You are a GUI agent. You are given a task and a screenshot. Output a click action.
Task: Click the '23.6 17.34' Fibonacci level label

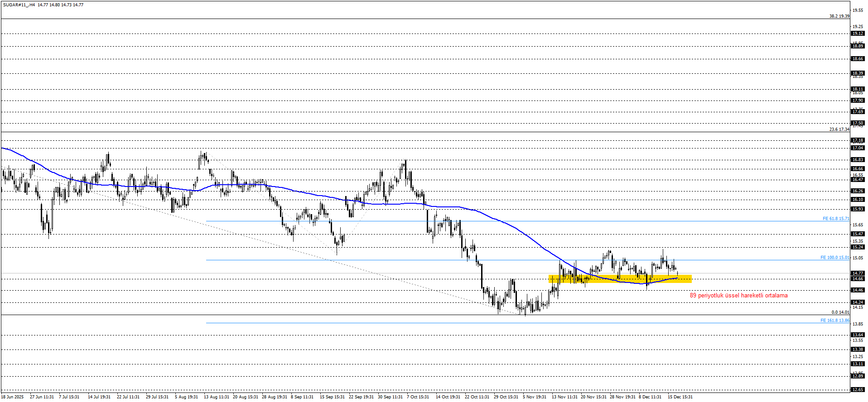coord(839,129)
